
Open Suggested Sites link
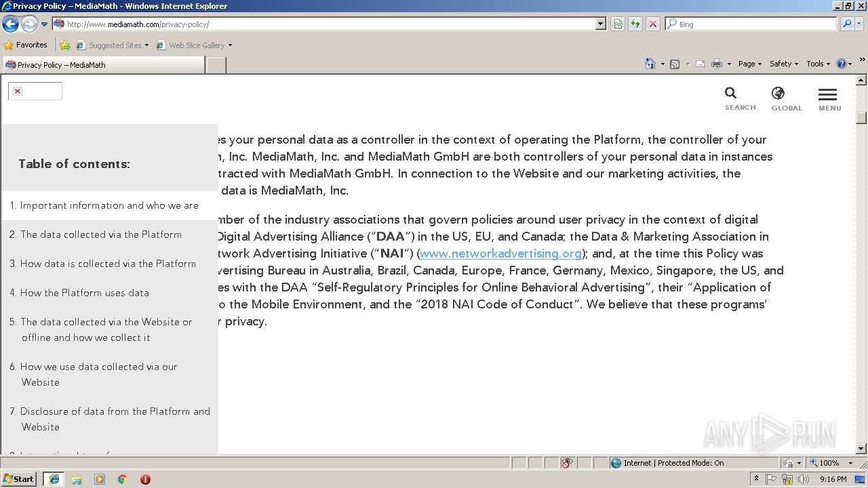tap(112, 45)
